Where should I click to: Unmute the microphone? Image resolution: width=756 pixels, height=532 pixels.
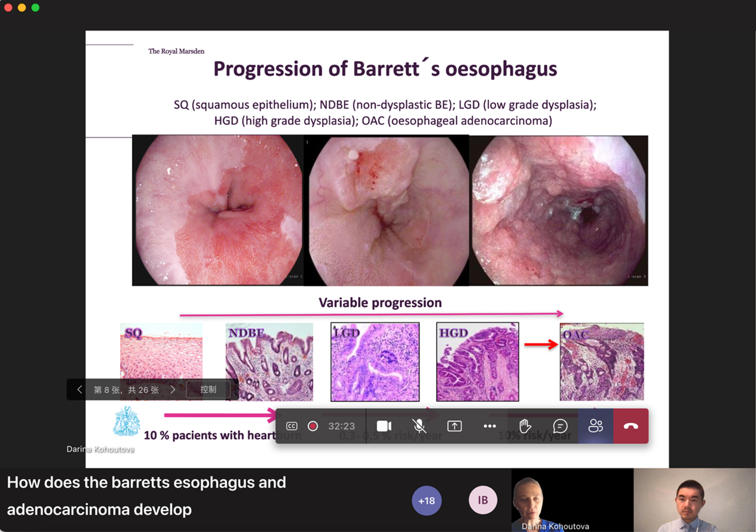[420, 426]
